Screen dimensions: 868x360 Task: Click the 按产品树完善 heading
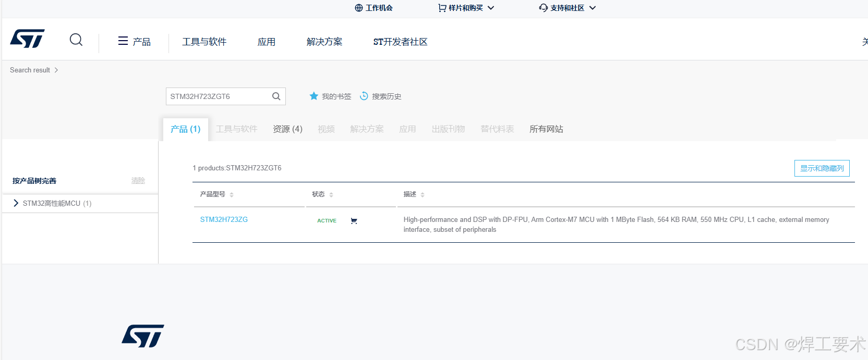point(34,181)
